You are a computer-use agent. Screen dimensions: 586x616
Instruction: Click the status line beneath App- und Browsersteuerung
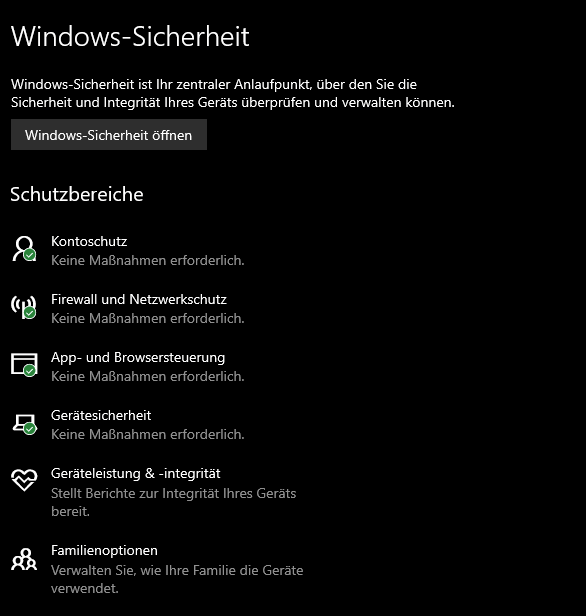(148, 376)
